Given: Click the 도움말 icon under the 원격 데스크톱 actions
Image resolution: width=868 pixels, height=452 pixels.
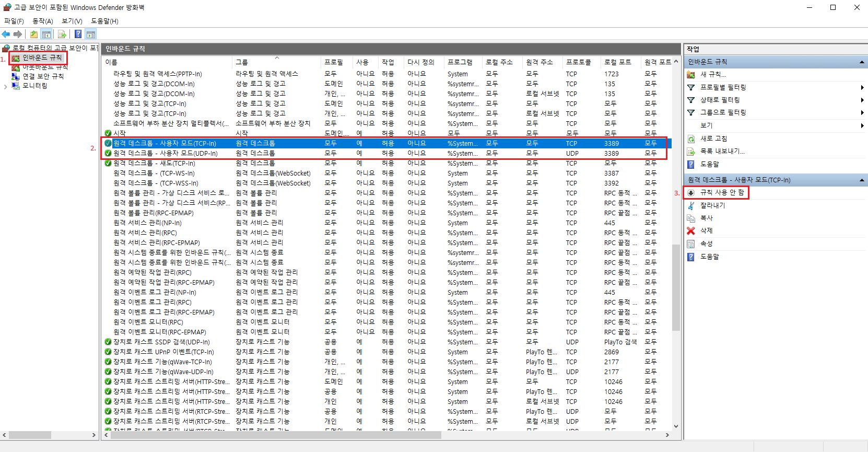Looking at the screenshot, I should pos(691,257).
